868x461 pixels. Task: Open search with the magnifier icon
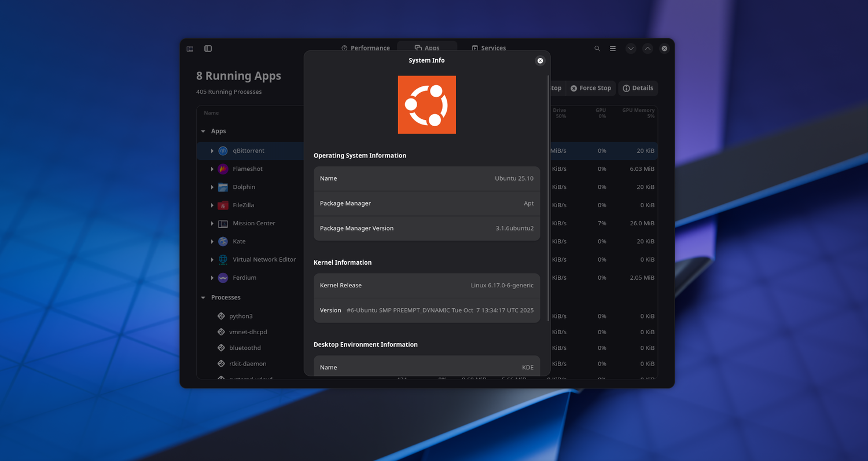[x=597, y=49]
